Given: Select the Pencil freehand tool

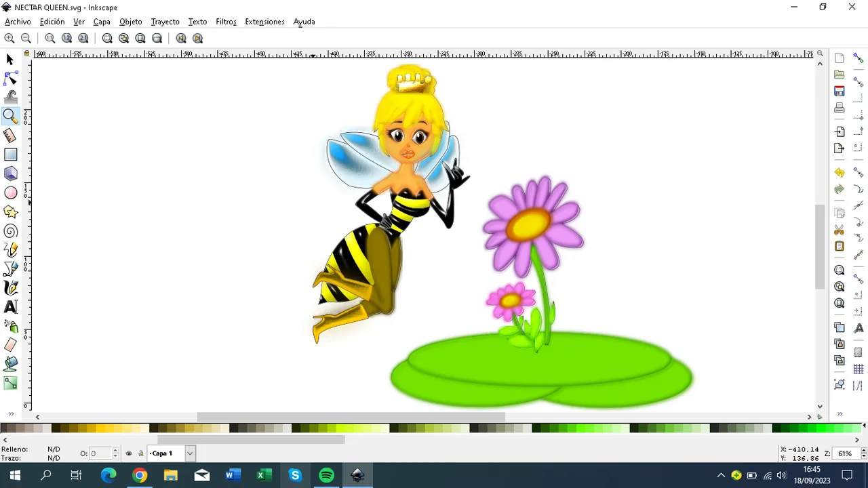Looking at the screenshot, I should click(x=10, y=250).
